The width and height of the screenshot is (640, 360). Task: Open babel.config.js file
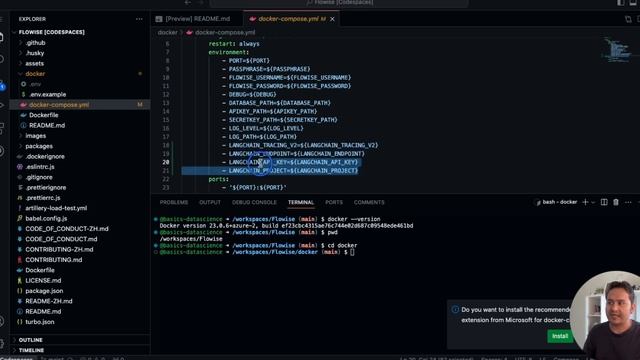tap(46, 218)
